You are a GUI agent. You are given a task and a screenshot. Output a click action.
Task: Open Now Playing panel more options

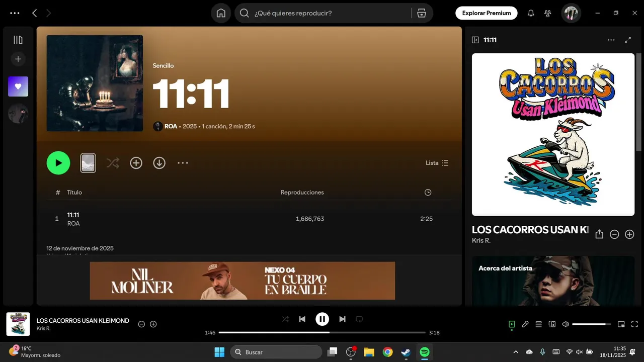tap(611, 40)
